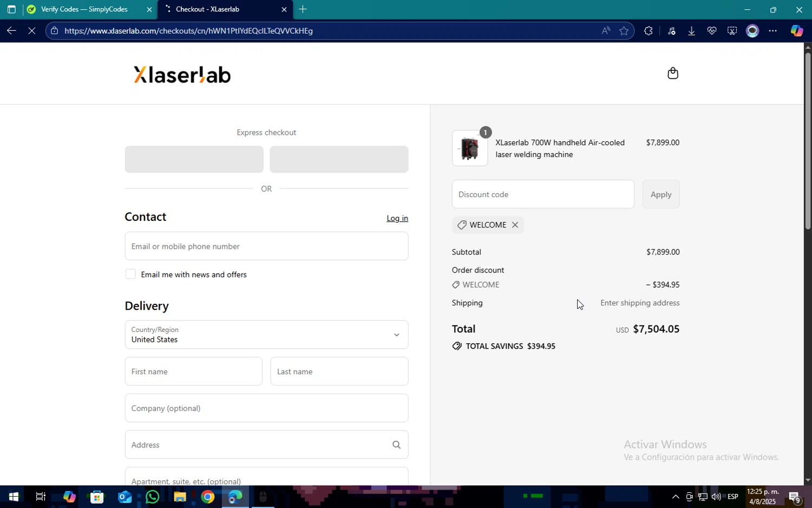Open a new browser tab
812x508 pixels.
303,9
